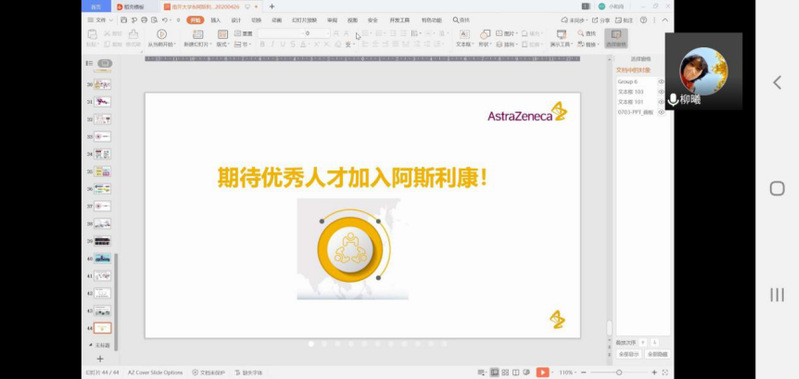Screen dimensions: 799x379
Task: Click the 分享 share button
Action: (601, 20)
